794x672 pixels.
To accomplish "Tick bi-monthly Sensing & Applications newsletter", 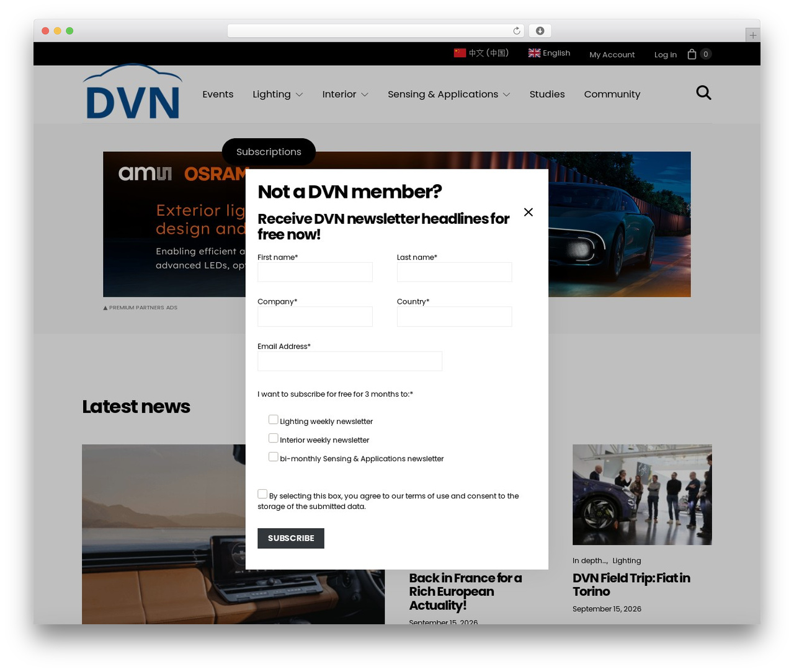I will click(x=274, y=457).
